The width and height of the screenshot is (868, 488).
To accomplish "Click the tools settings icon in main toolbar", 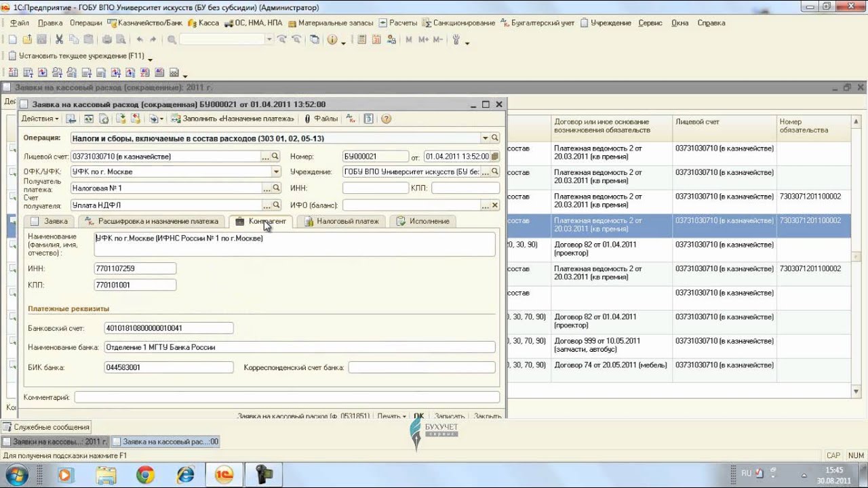I will coord(456,39).
